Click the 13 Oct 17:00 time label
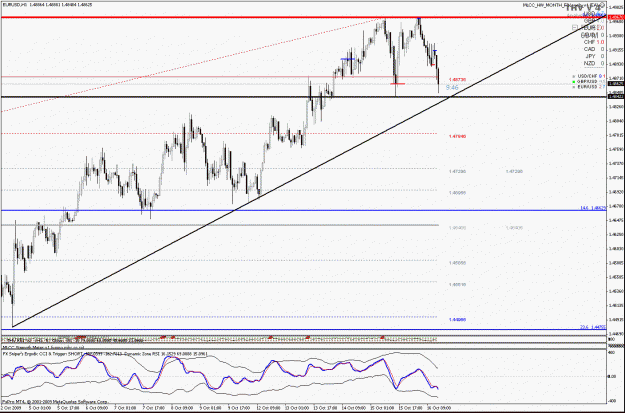This screenshot has width=625, height=413. tap(325, 408)
